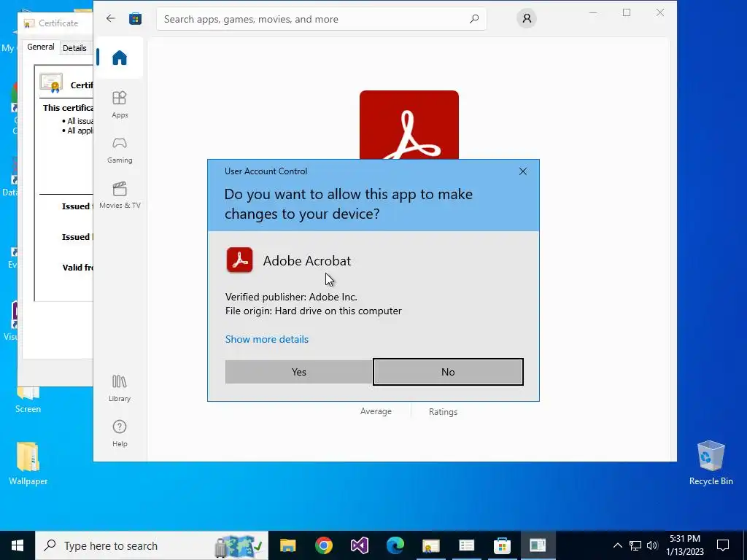Click Yes to allow changes

[x=298, y=372]
